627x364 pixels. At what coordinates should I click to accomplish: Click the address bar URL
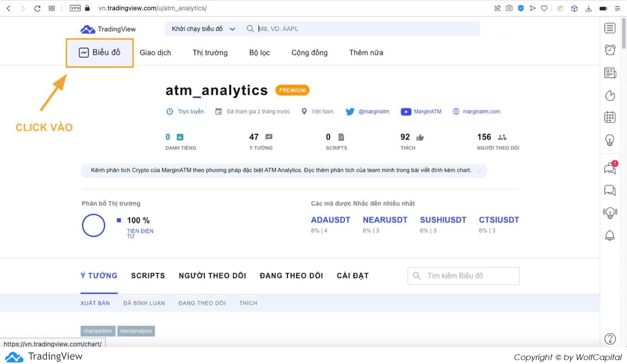tap(152, 8)
